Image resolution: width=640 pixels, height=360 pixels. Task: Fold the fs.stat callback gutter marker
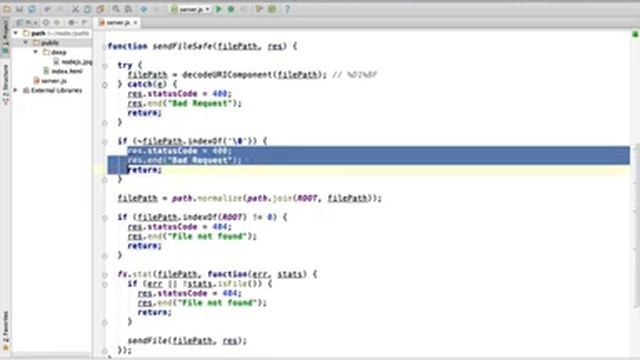(x=104, y=275)
